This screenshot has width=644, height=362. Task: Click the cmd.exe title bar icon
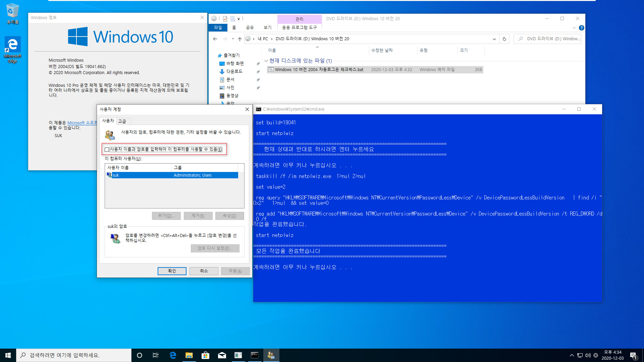tap(259, 109)
